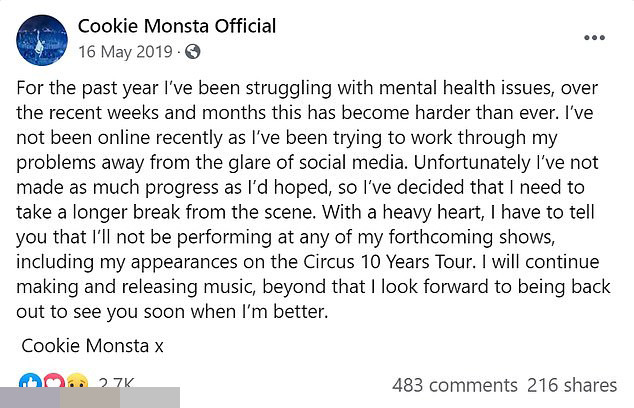Open the three-dot post options menu
This screenshot has width=634, height=408.
click(x=594, y=38)
